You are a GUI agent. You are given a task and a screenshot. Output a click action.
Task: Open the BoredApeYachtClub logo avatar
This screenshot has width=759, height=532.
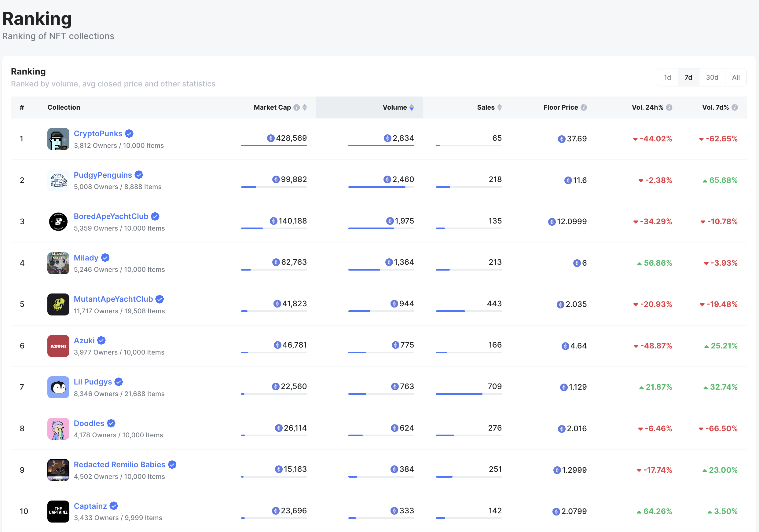[58, 222]
